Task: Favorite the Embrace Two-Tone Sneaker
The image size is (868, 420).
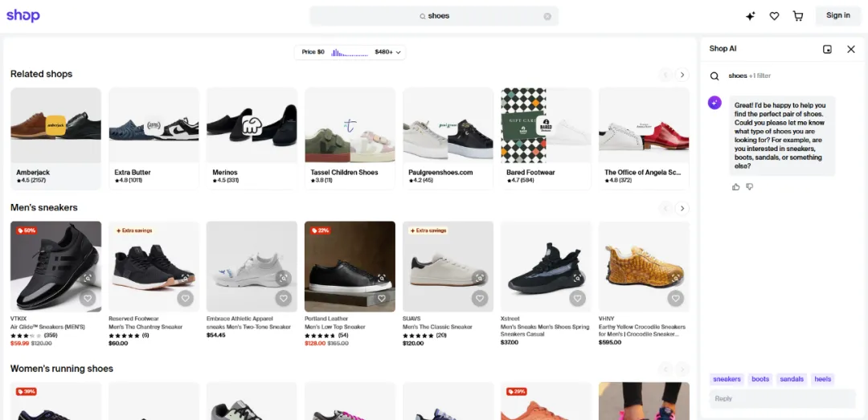Action: click(284, 299)
